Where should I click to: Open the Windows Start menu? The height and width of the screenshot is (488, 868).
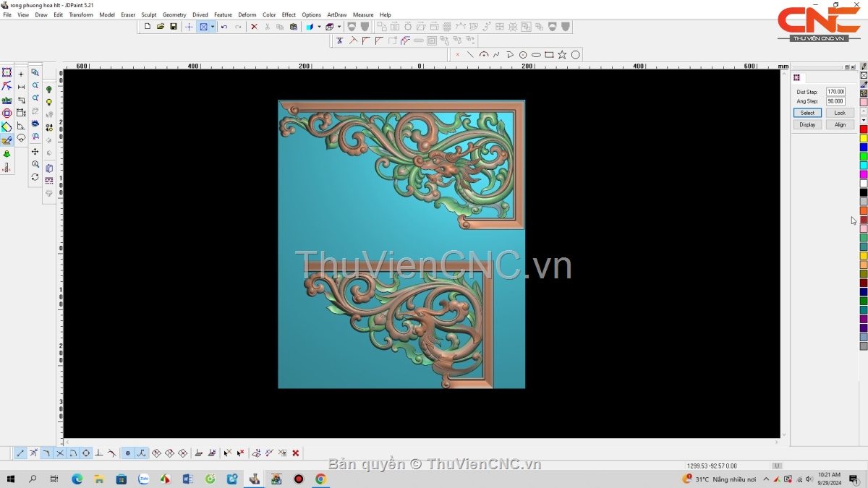pos(11,479)
